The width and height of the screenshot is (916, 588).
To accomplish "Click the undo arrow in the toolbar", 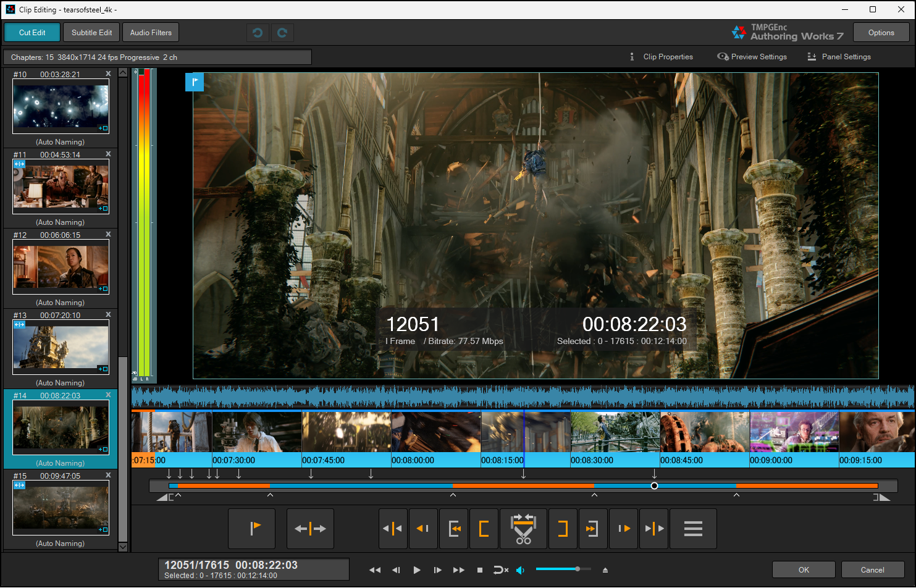I will click(x=258, y=33).
